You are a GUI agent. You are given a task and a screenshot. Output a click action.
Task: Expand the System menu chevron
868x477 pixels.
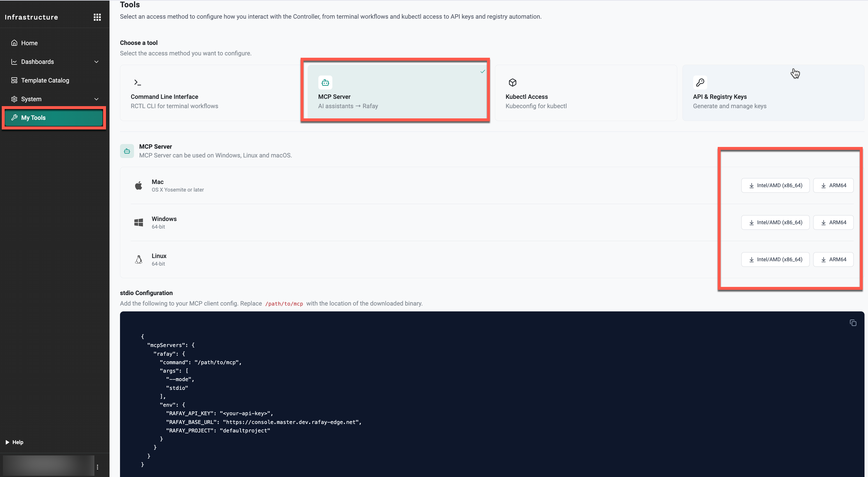pos(96,99)
